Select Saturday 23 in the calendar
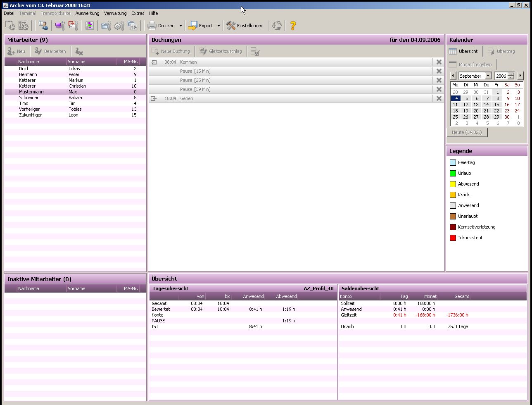This screenshot has width=532, height=405. (507, 111)
